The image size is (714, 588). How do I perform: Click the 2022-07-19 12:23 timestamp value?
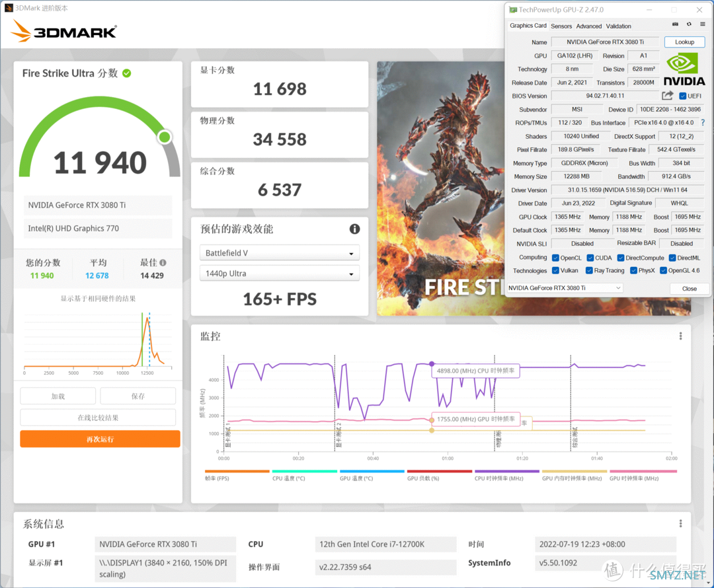(606, 544)
